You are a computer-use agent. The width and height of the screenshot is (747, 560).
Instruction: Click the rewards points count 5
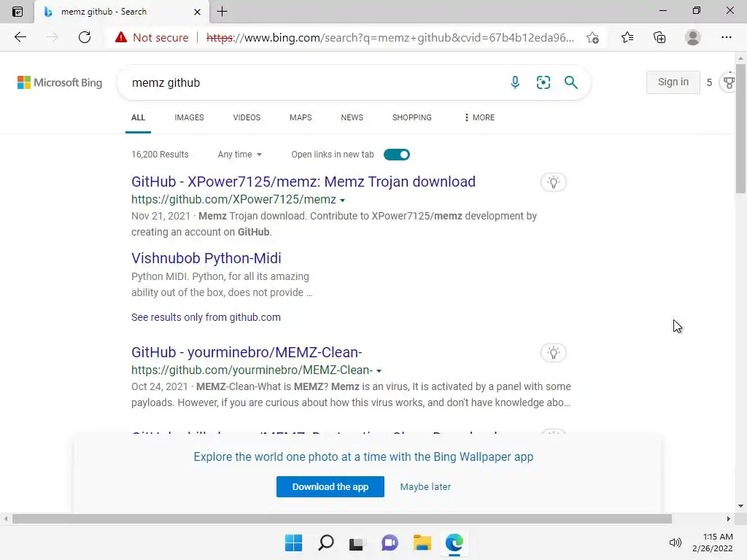(709, 82)
